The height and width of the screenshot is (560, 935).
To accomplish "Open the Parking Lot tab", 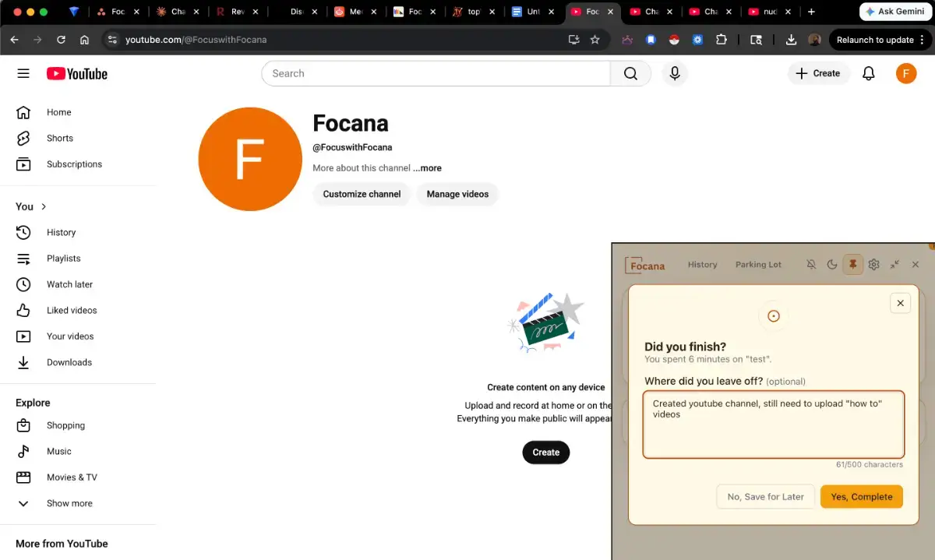I will (x=757, y=265).
